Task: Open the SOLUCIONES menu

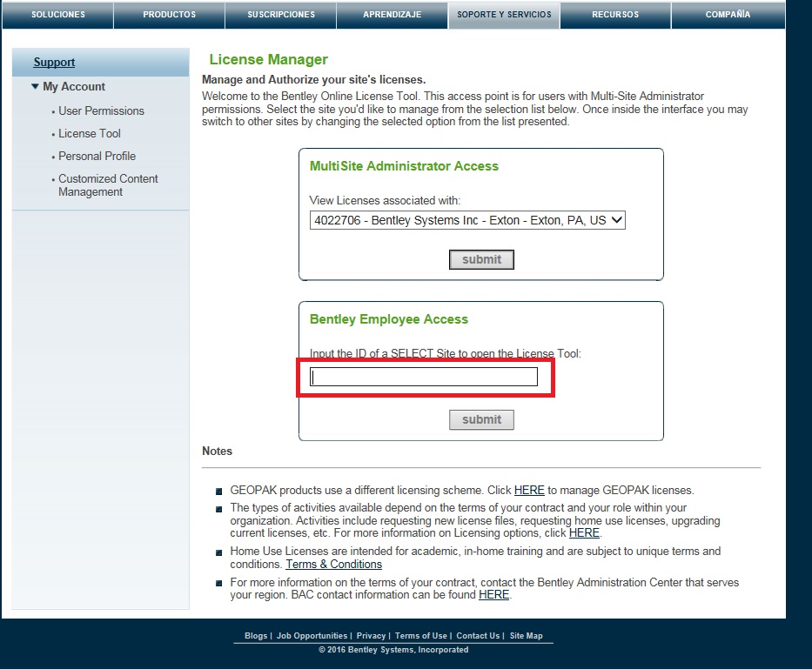Action: coord(58,15)
